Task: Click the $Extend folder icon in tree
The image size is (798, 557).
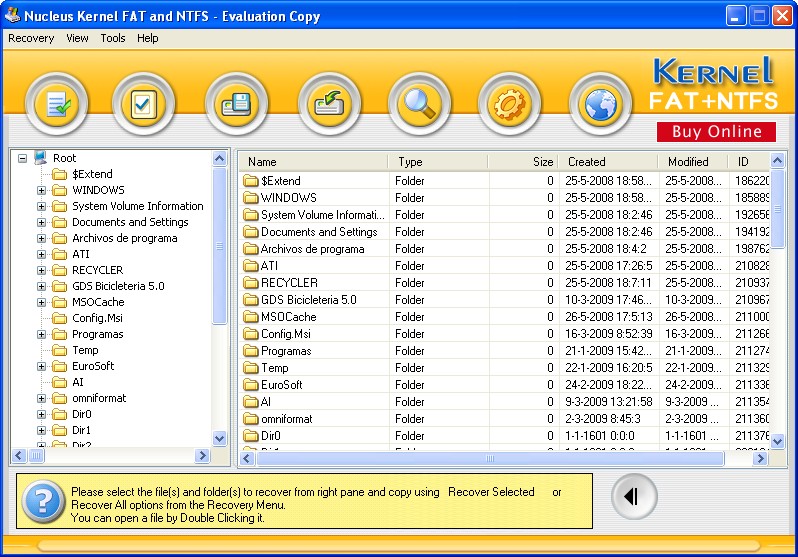Action: click(x=60, y=174)
